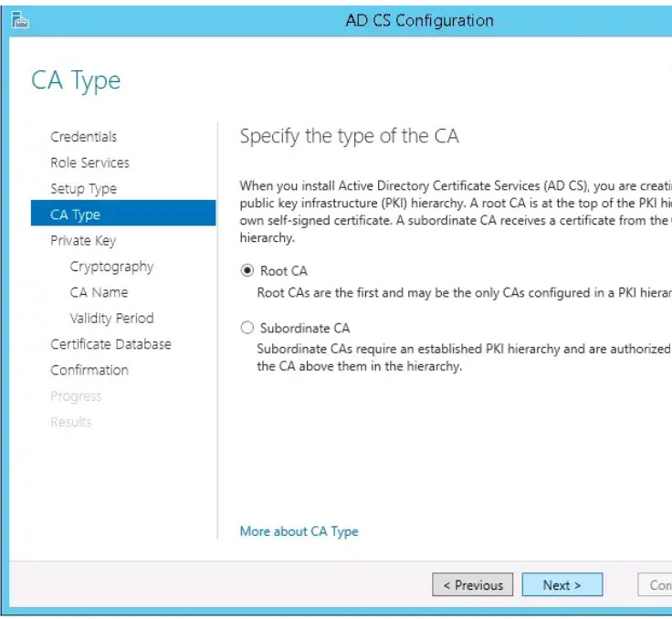Click the greyed-out Progress step
The image size is (672, 619).
(76, 396)
